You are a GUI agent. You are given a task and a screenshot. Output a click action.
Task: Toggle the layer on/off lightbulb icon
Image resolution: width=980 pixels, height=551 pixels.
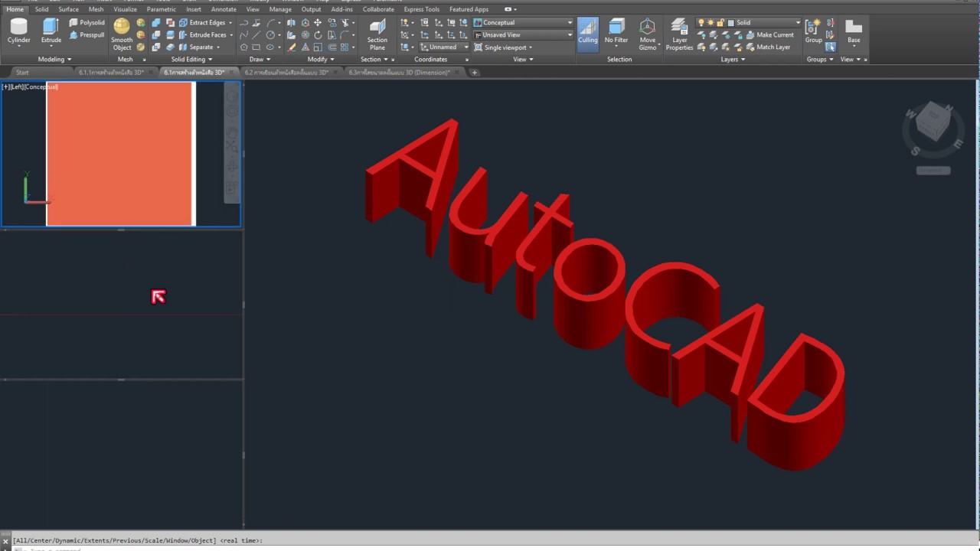click(x=701, y=23)
